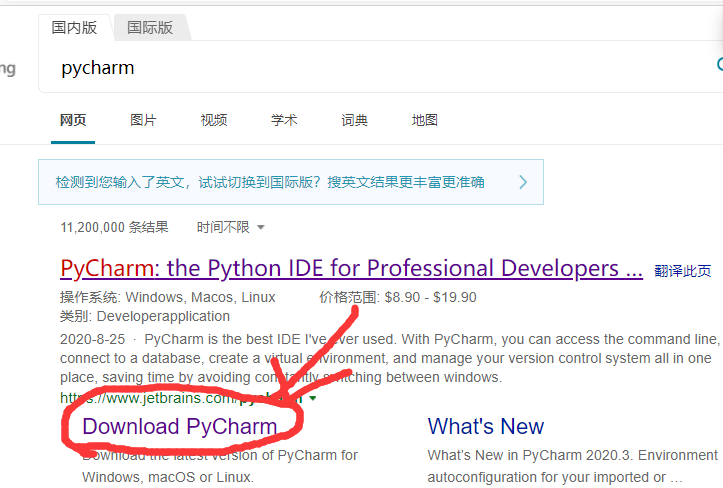The height and width of the screenshot is (488, 723).
Task: Switch to the 国内版 tab
Action: [x=74, y=28]
